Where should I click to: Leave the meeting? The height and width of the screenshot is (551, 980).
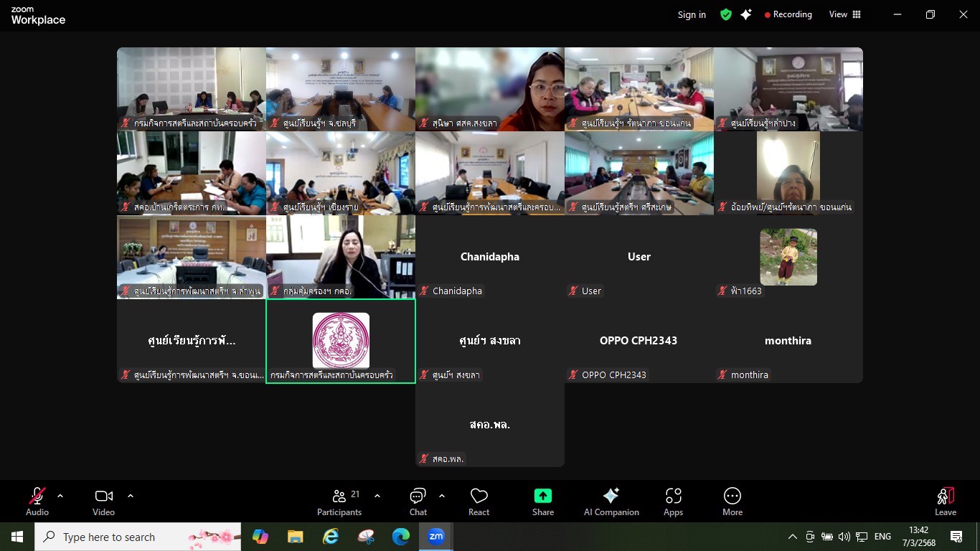945,501
